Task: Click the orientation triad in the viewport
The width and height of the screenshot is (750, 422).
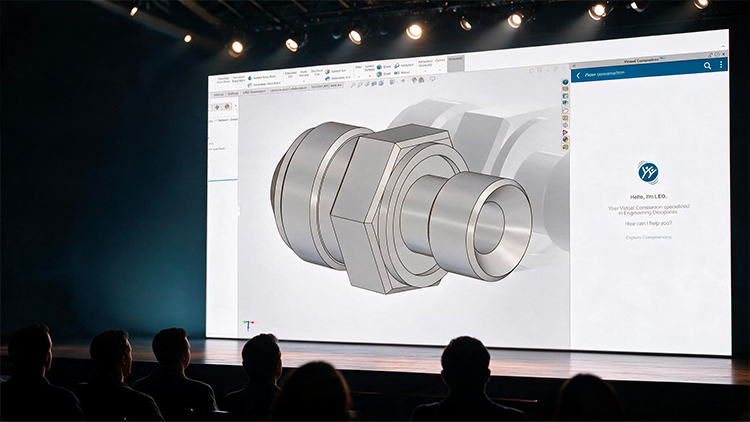Action: 248,325
